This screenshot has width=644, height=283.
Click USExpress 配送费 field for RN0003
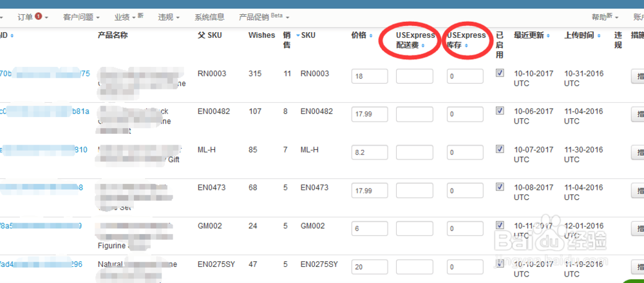414,77
